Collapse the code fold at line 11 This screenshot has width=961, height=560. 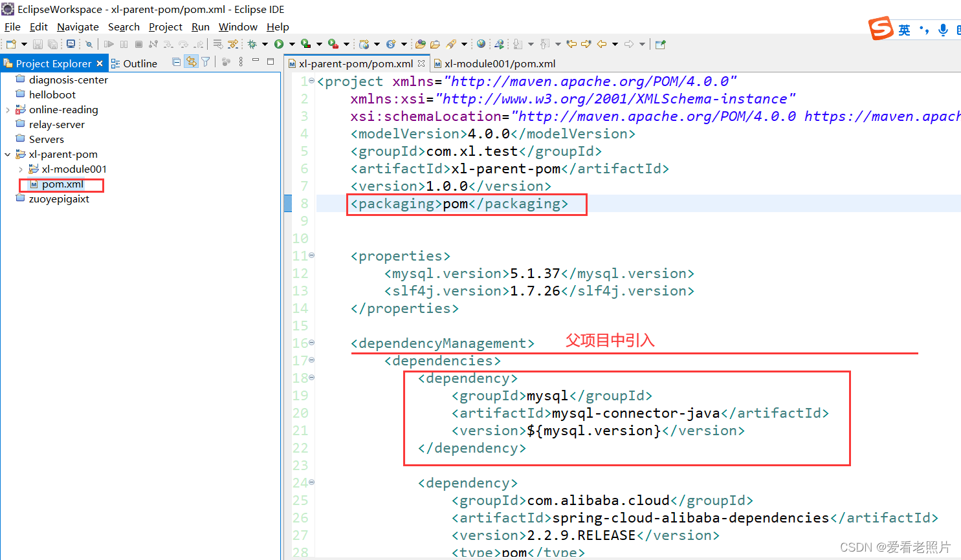tap(312, 255)
